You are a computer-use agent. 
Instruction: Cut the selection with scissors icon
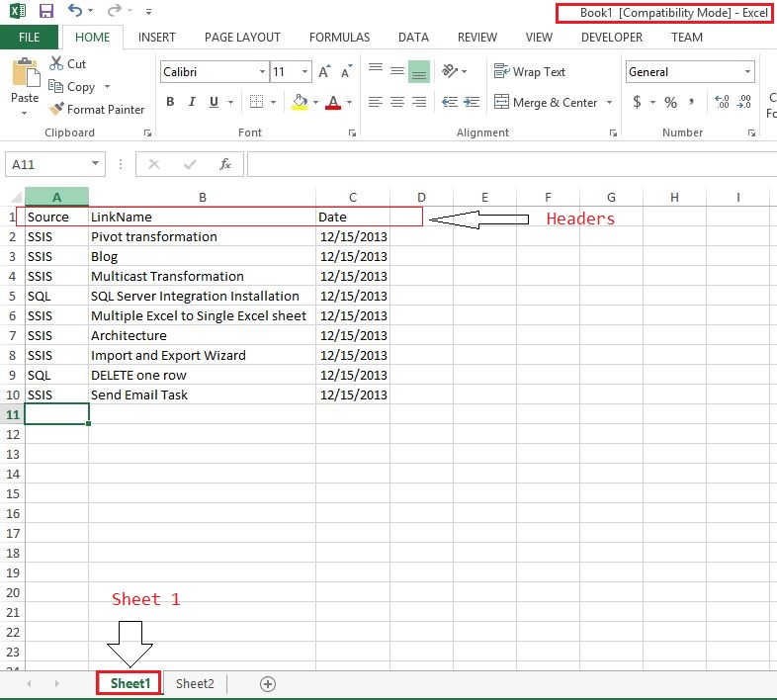click(x=68, y=63)
